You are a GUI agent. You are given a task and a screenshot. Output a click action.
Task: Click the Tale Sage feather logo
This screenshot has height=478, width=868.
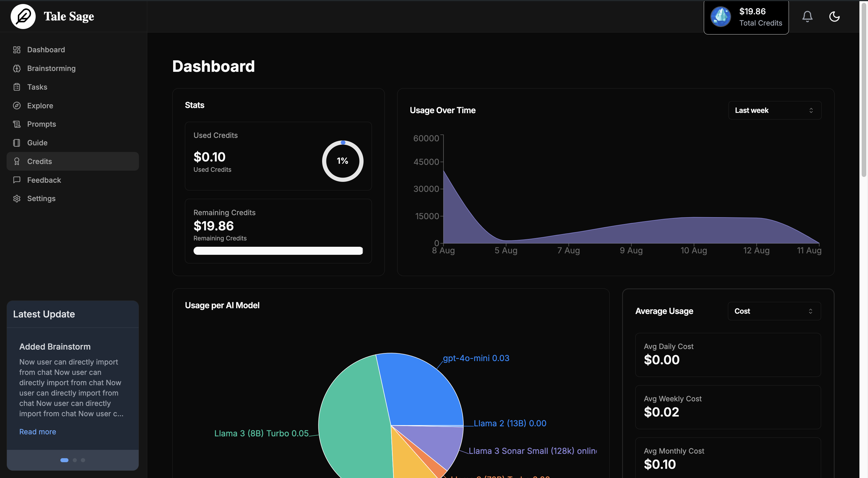pos(23,16)
